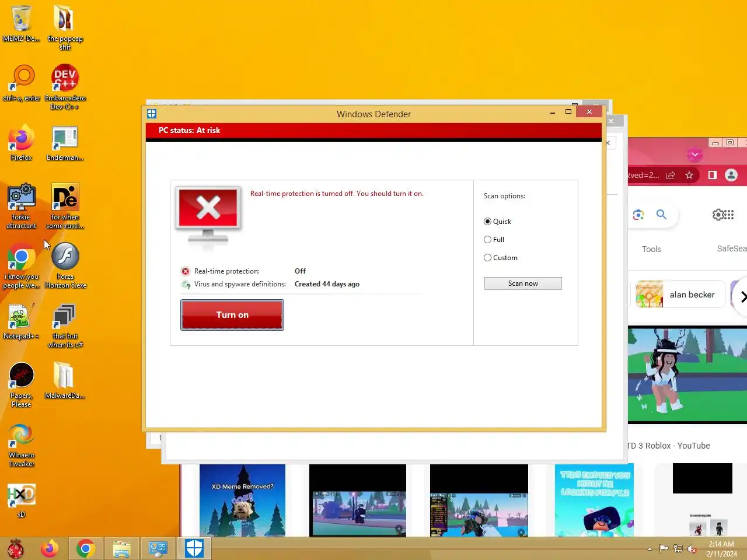Open 'ctrl+a, enter' desktop shortcut
This screenshot has width=747, height=560.
(22, 83)
